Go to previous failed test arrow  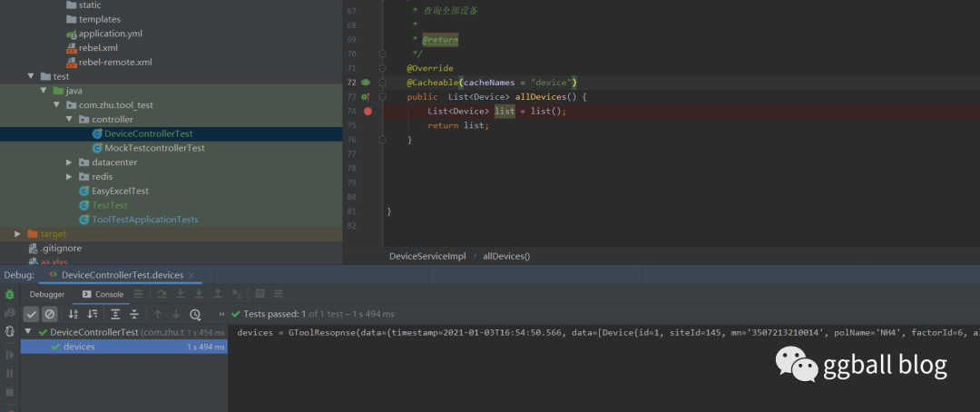pos(158,314)
